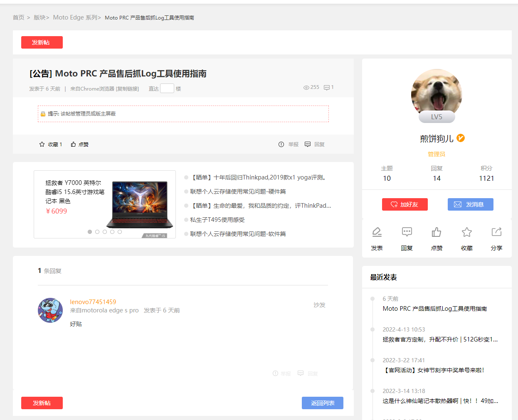Click the LV5 level badge

437,117
